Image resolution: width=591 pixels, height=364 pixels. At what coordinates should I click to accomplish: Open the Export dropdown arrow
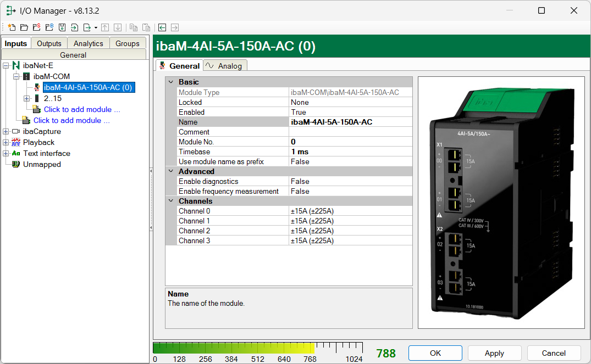96,27
